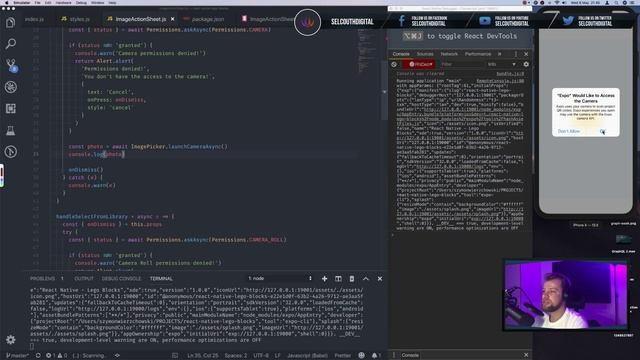Switch to DevTools Performance tab
The image size is (640, 360).
tap(478, 54)
